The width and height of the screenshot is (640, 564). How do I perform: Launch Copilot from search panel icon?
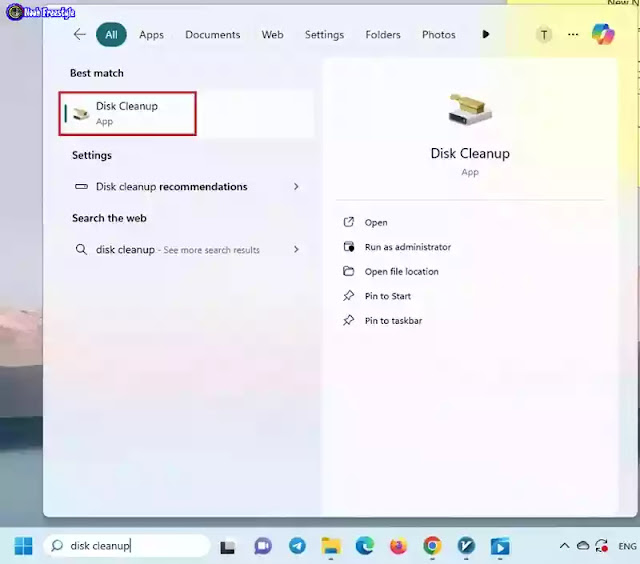(x=603, y=34)
